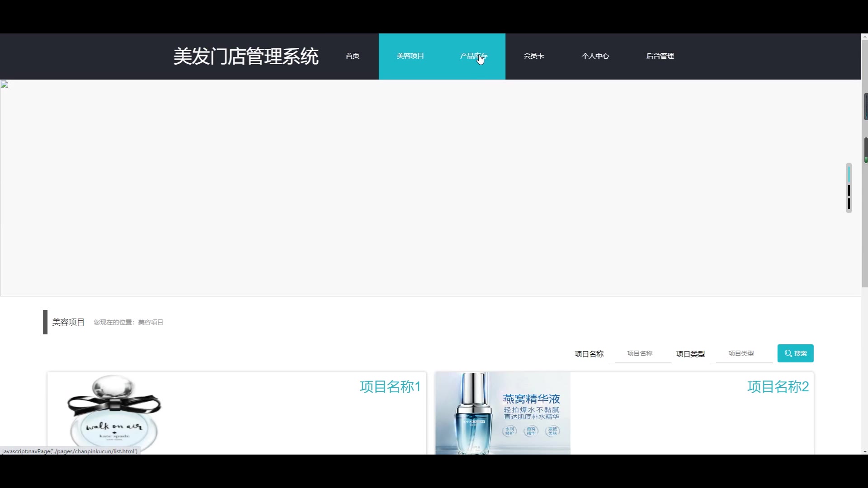This screenshot has height=488, width=868.
Task: Click the scrollbar up arrow
Action: 864,37
